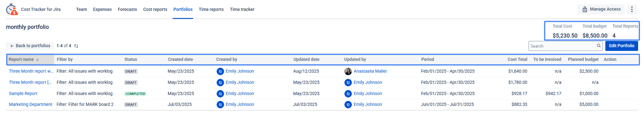Open the Marketing Department report link
Viewport: 644px width, 113px height.
point(31,105)
